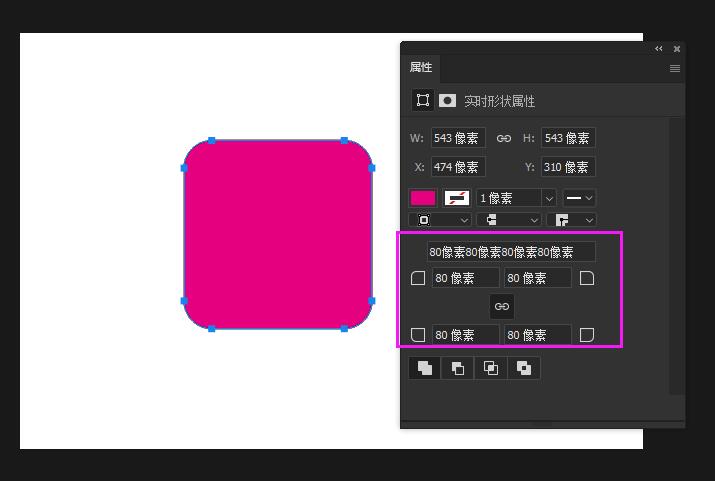Viewport: 715px width, 481px height.
Task: Switch to the masks icon
Action: point(447,100)
